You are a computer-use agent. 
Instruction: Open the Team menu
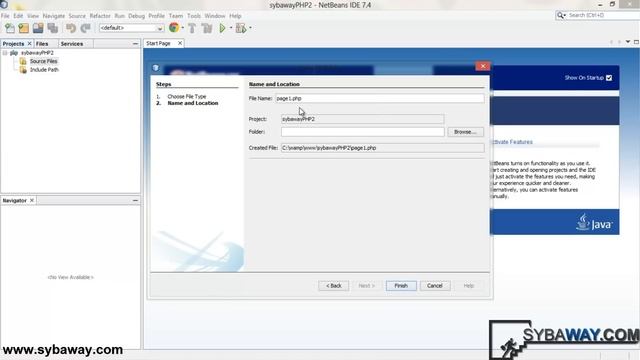(x=176, y=16)
